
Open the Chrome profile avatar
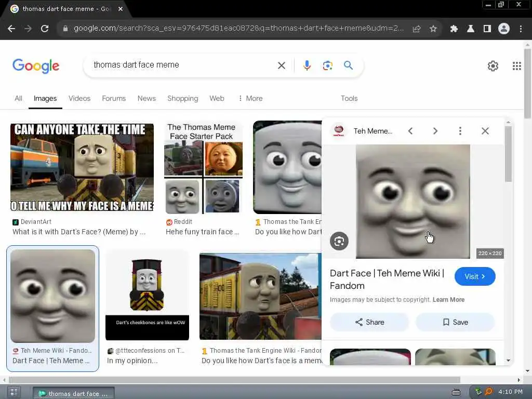[x=504, y=29]
